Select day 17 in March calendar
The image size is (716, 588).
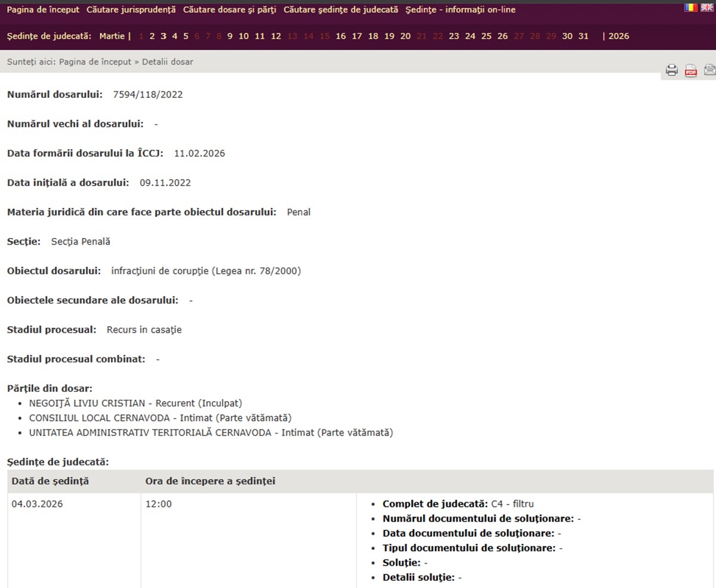[357, 36]
